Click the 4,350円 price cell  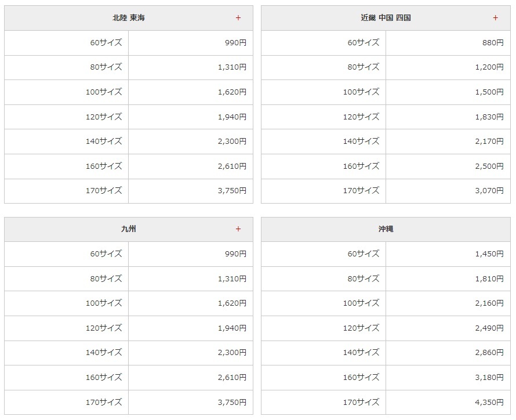tap(489, 401)
